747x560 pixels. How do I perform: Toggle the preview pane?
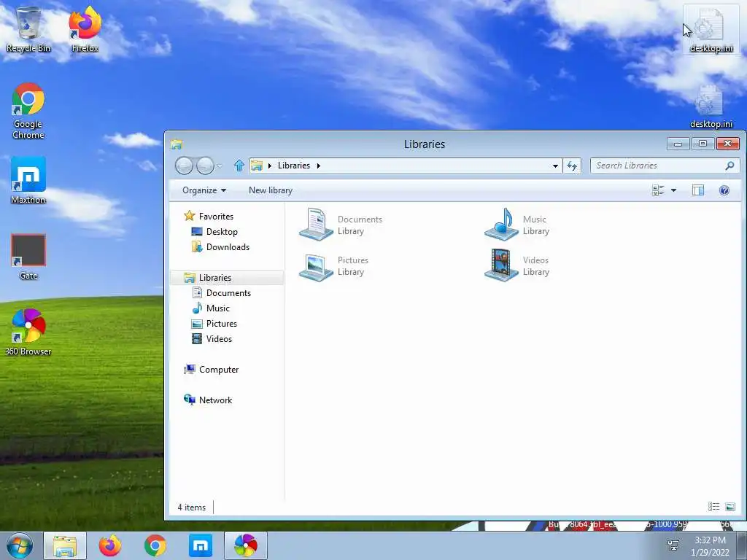point(698,190)
